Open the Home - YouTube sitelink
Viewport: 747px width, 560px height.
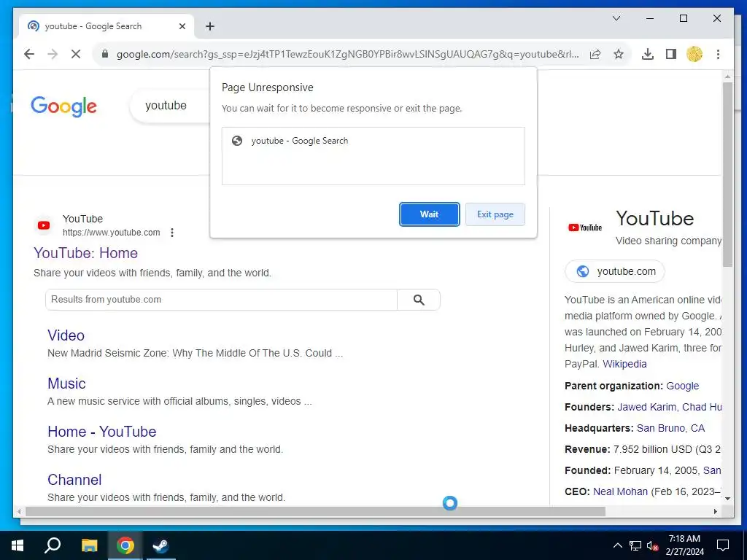pyautogui.click(x=102, y=432)
